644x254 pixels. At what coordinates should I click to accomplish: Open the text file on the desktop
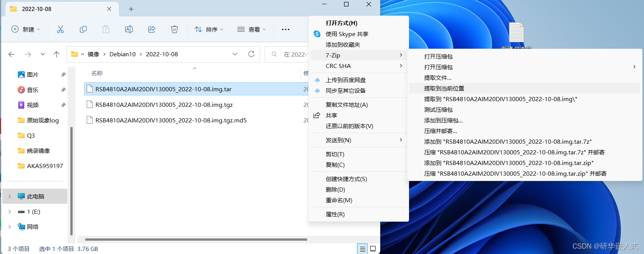click(516, 33)
